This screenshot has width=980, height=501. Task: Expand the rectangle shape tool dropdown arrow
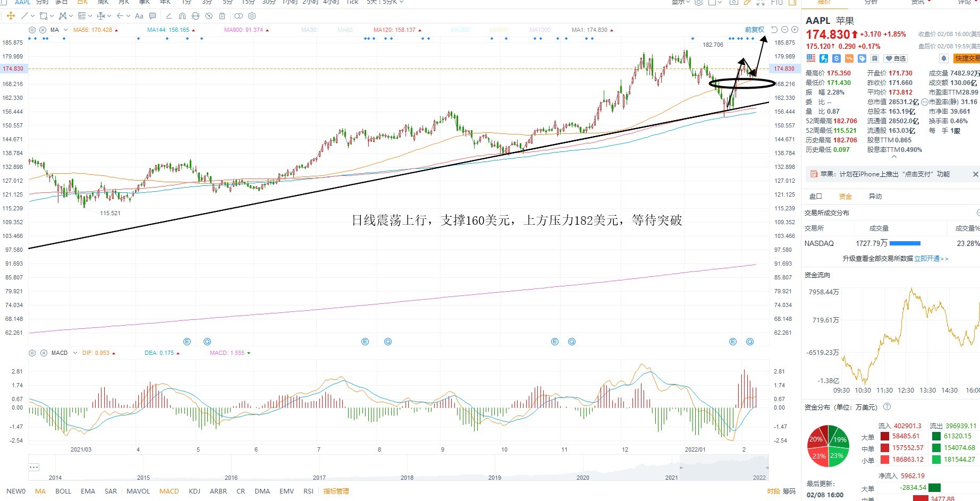tap(52, 16)
